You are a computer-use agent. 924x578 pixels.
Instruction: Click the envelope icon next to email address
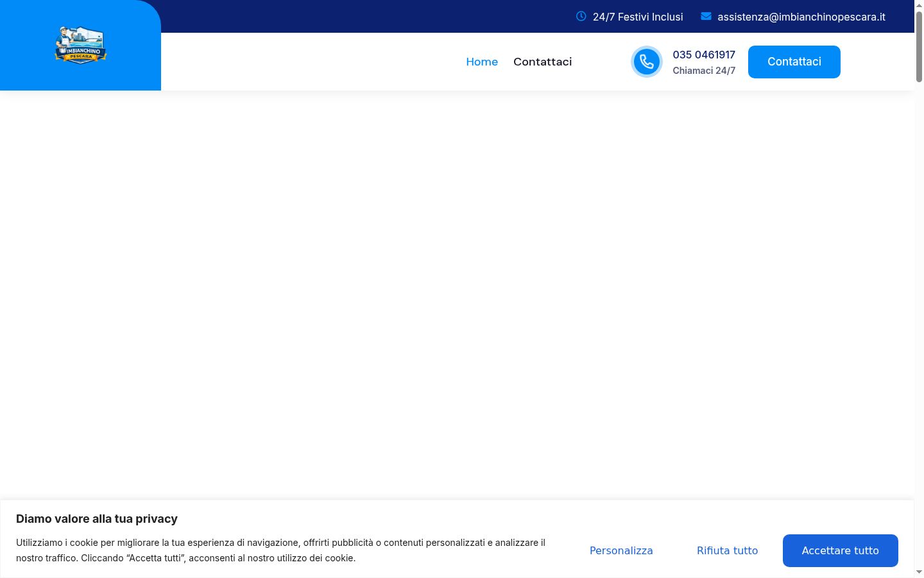coord(706,16)
